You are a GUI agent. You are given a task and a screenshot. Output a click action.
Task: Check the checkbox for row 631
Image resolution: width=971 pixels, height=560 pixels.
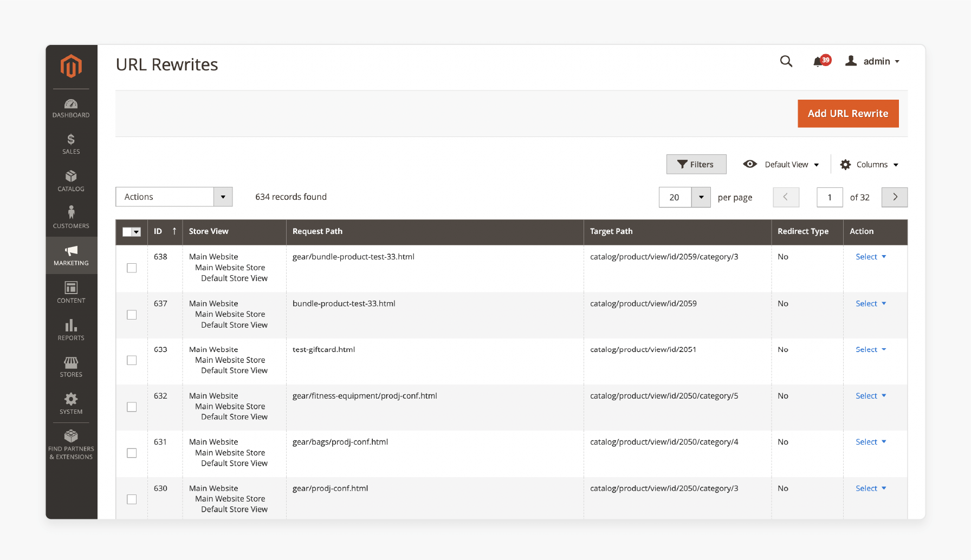(x=132, y=453)
